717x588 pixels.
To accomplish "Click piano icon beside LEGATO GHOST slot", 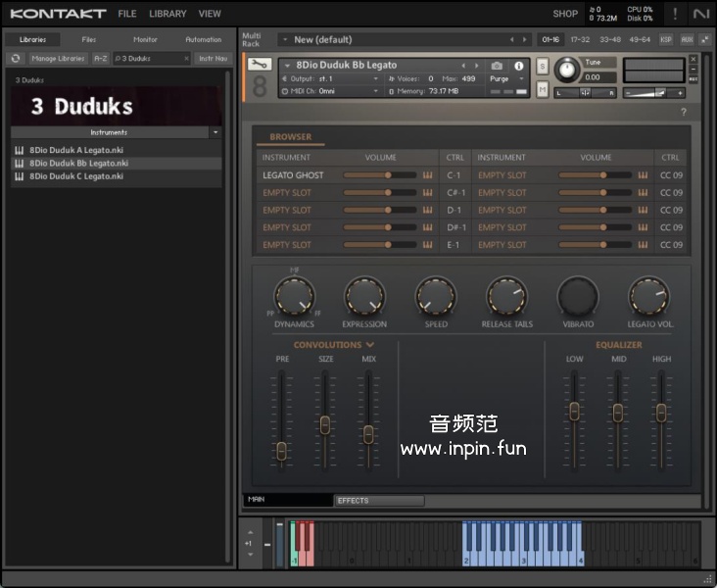I will [x=428, y=175].
